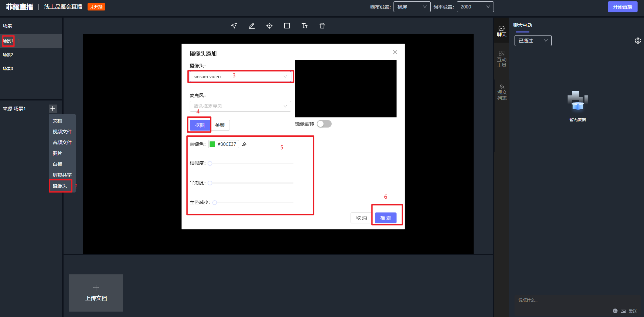Screen dimensions: 644x317
Task: Click the 开始直播 start broadcast button
Action: point(622,7)
